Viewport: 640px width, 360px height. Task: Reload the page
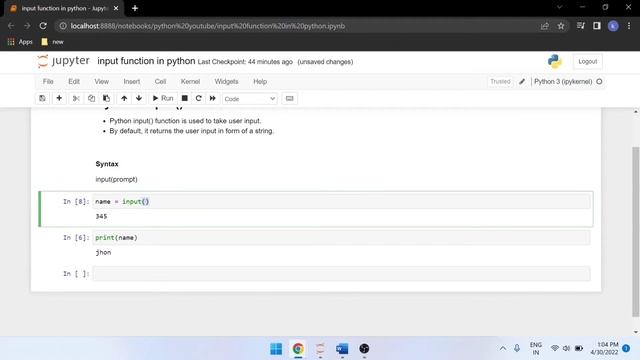[x=43, y=26]
